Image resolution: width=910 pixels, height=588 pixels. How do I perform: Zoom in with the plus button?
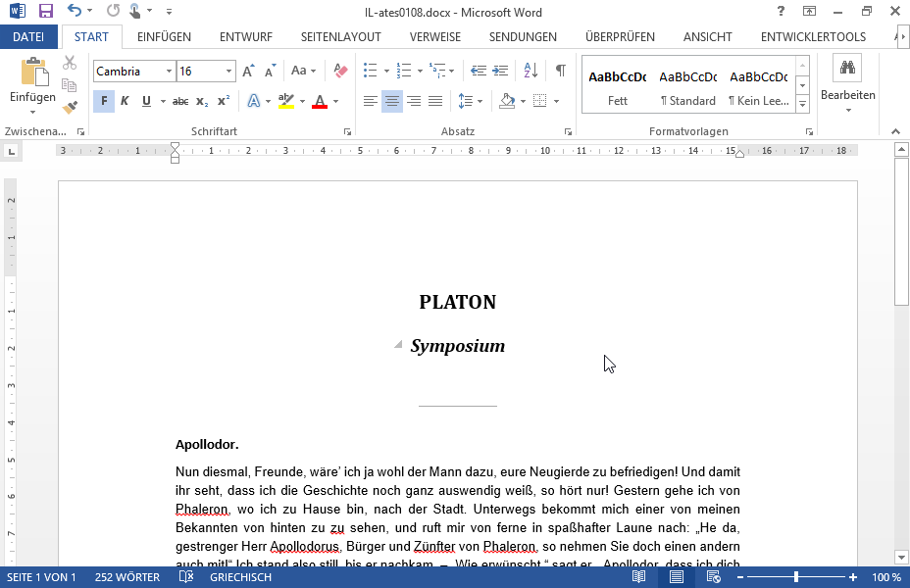click(852, 577)
